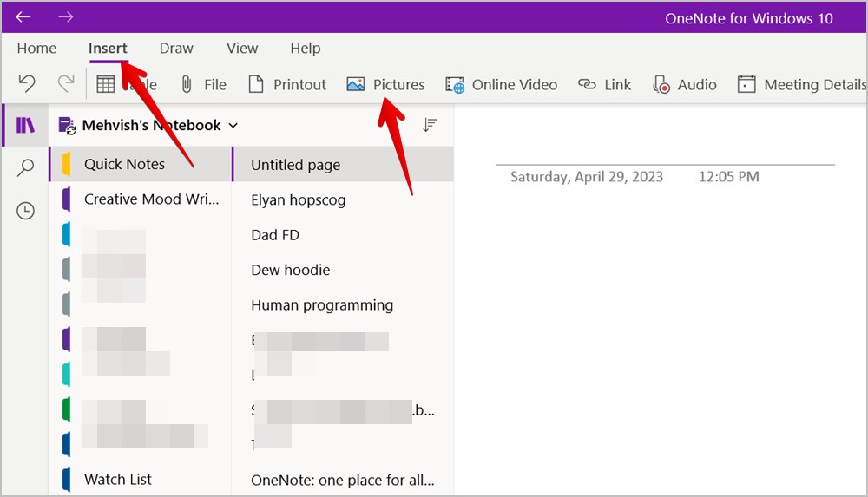Insert a file Printout
Viewport: 868px width, 497px height.
[287, 85]
